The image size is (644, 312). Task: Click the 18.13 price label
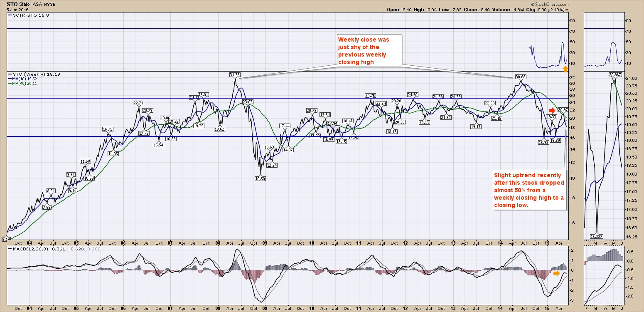coord(392,131)
